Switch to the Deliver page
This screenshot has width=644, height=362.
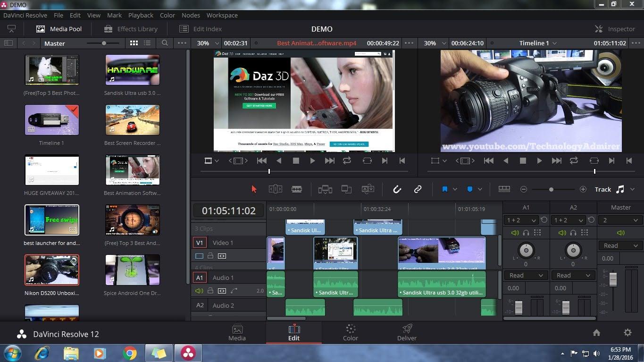point(406,332)
